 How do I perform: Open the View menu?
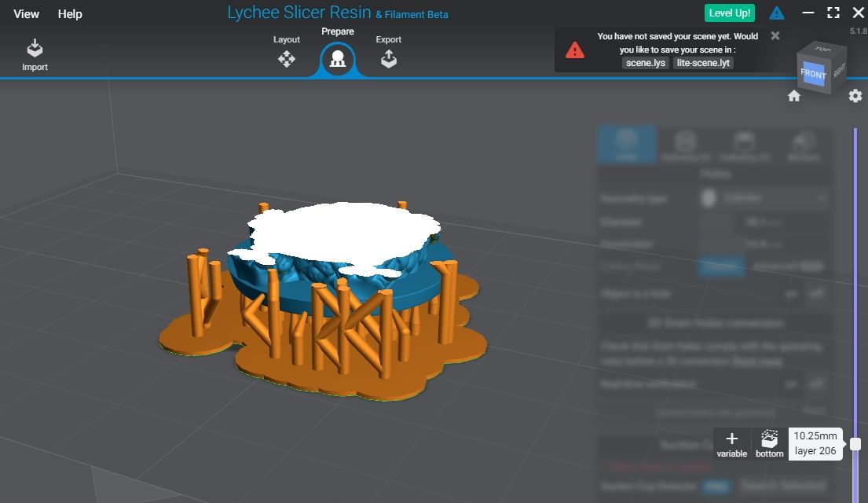26,14
